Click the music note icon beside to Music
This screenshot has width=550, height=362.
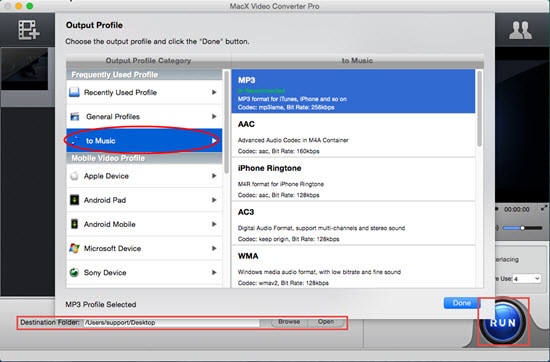[x=75, y=141]
